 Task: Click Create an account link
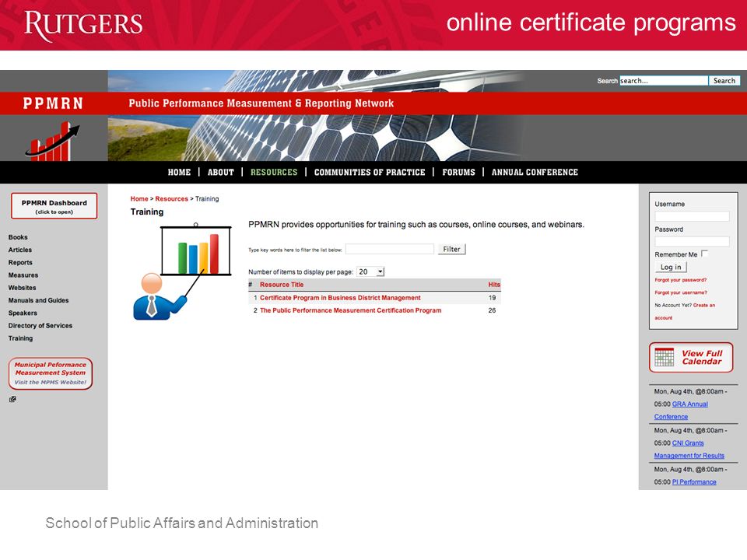704,305
